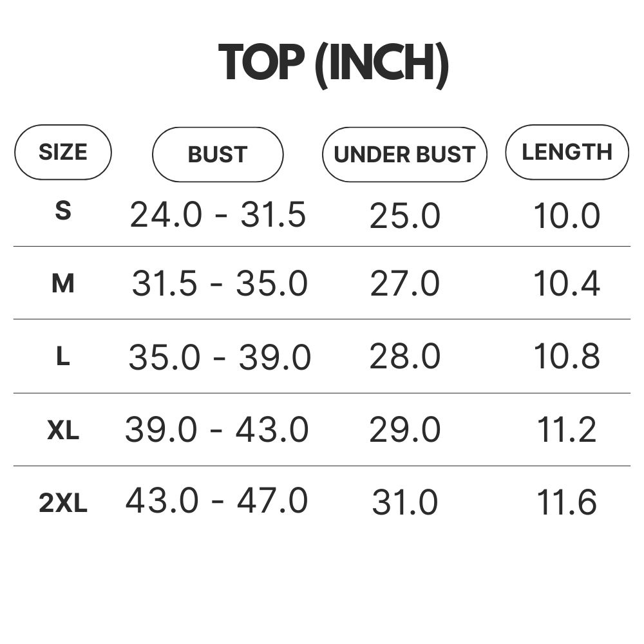The image size is (644, 644).
Task: Select bust range 39.0 - 43.0
Action: 216,430
